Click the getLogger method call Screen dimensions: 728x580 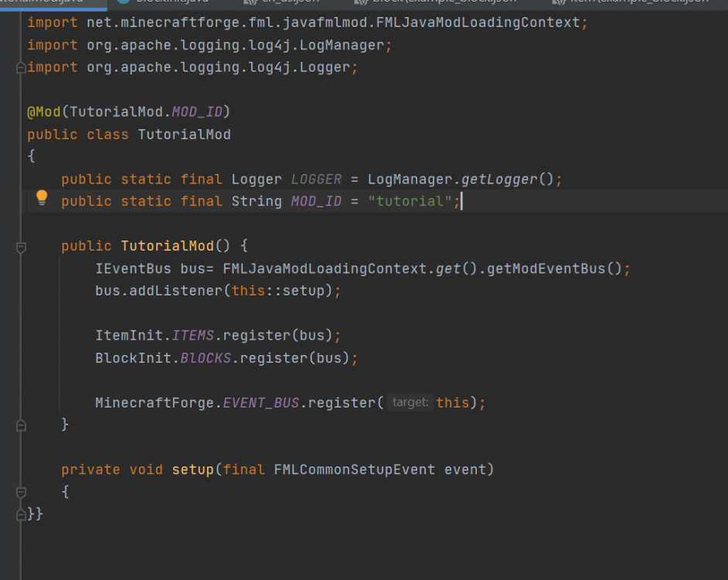click(x=499, y=179)
